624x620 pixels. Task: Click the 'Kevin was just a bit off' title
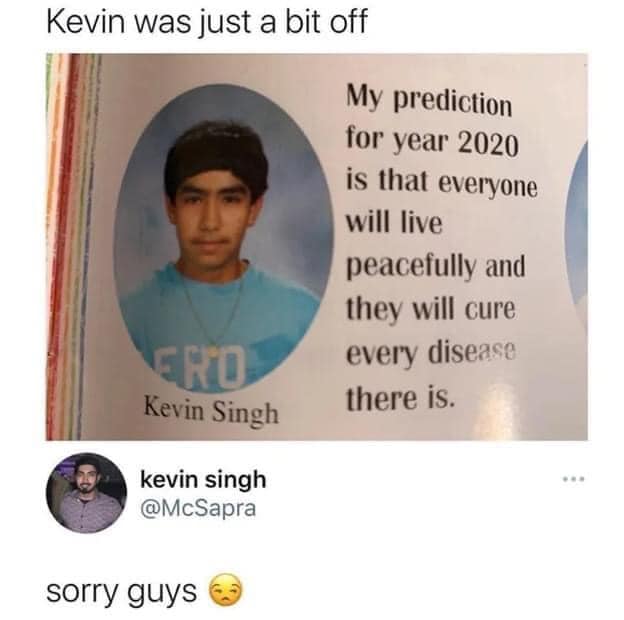(x=207, y=22)
